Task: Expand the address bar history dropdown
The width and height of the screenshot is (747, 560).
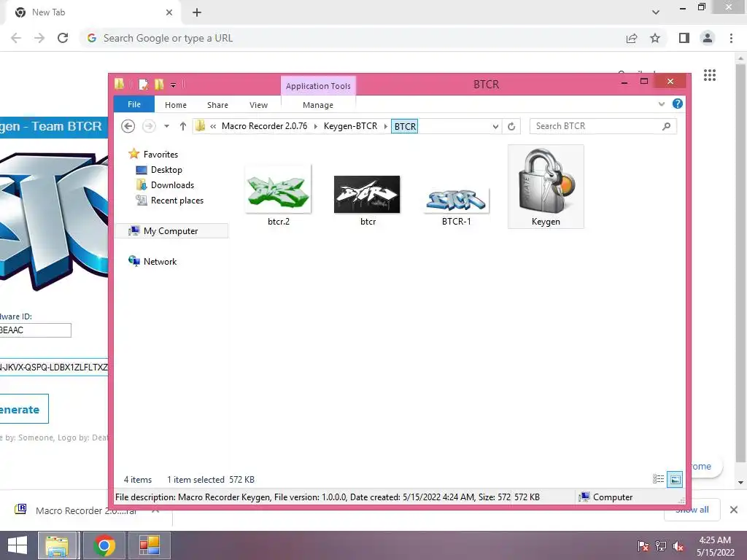Action: click(495, 126)
